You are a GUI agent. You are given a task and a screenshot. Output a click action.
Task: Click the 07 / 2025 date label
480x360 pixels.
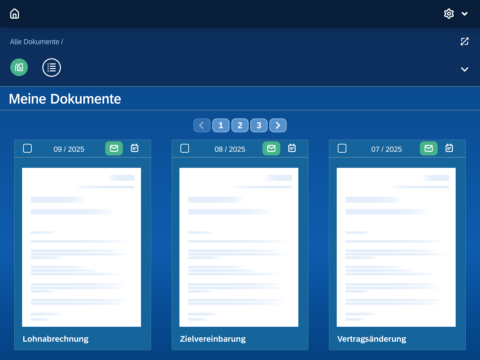(x=387, y=149)
